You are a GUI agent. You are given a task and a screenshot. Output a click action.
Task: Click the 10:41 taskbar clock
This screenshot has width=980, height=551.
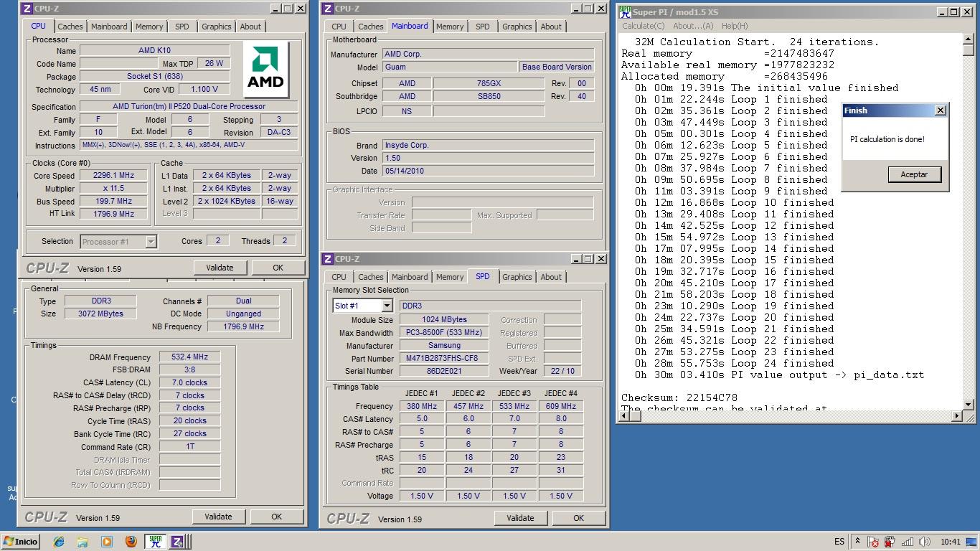(950, 542)
